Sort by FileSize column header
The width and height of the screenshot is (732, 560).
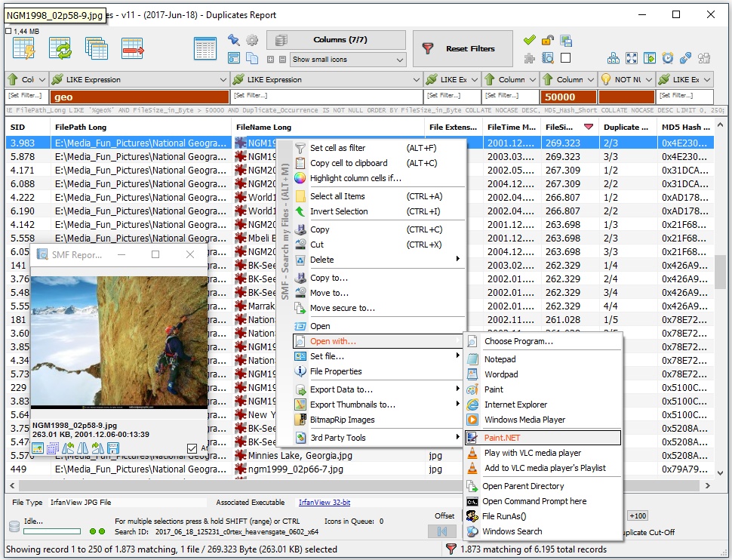pyautogui.click(x=569, y=127)
